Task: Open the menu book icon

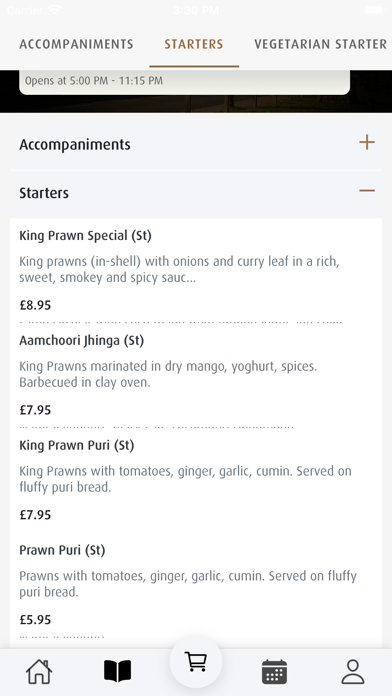Action: (118, 671)
